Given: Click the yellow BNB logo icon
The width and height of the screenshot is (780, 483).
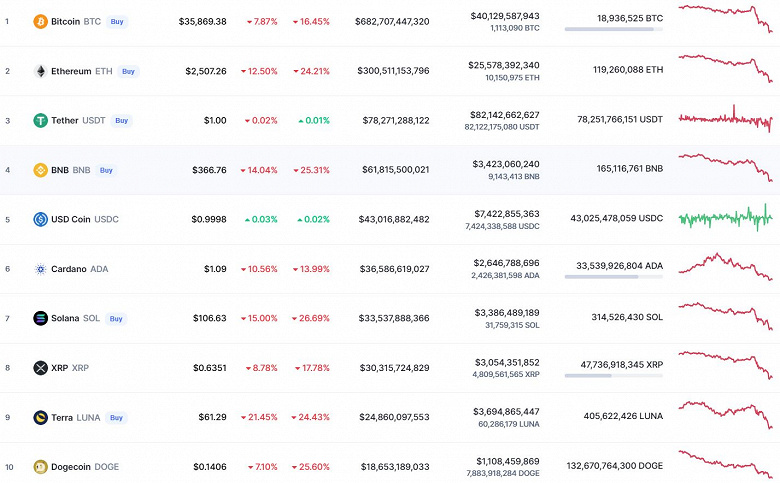Looking at the screenshot, I should [x=40, y=170].
